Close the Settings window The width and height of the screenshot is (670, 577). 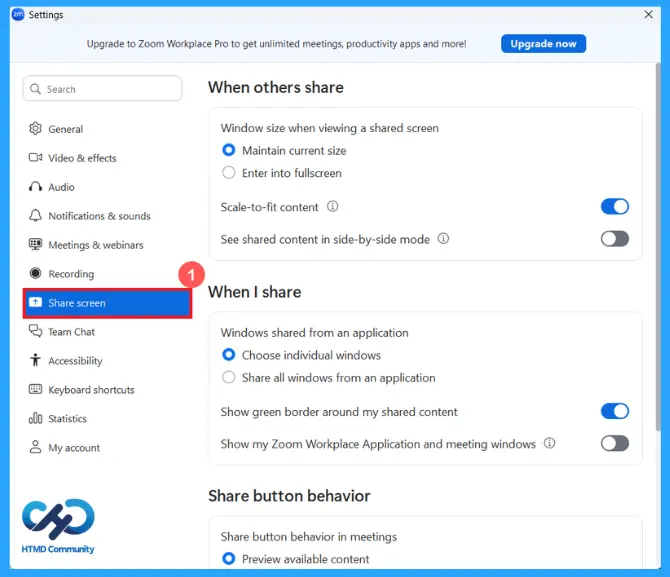pos(648,15)
